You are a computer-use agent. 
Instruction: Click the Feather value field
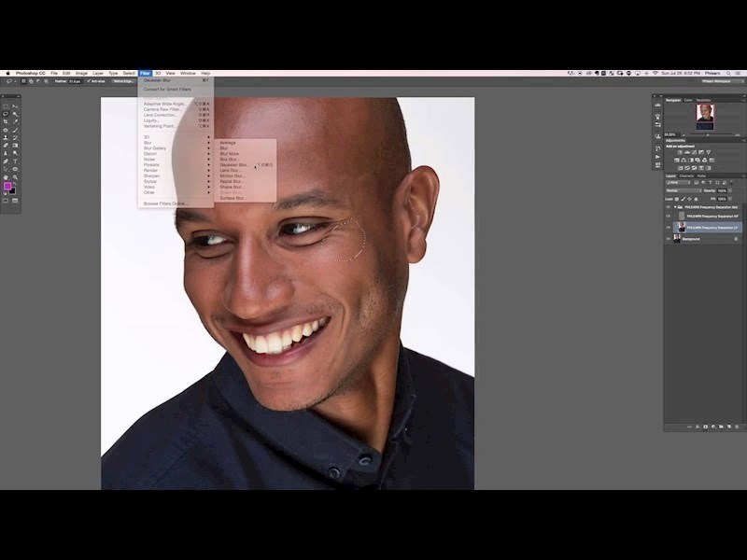76,81
